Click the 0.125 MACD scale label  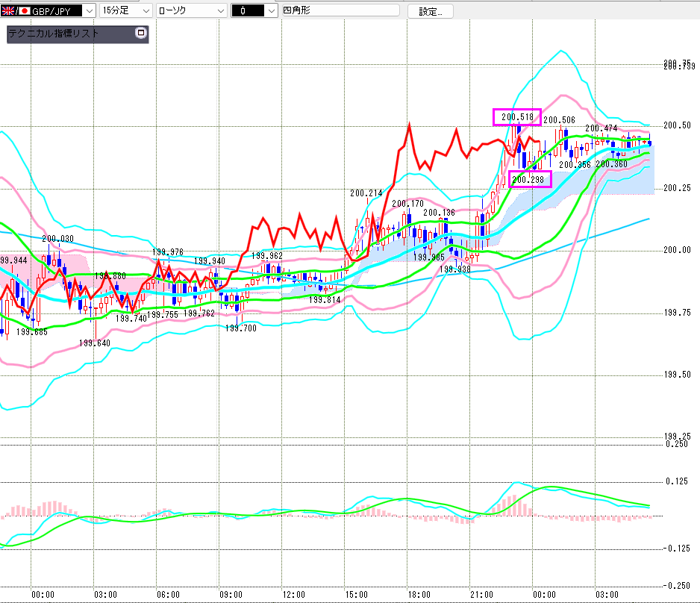pyautogui.click(x=676, y=481)
